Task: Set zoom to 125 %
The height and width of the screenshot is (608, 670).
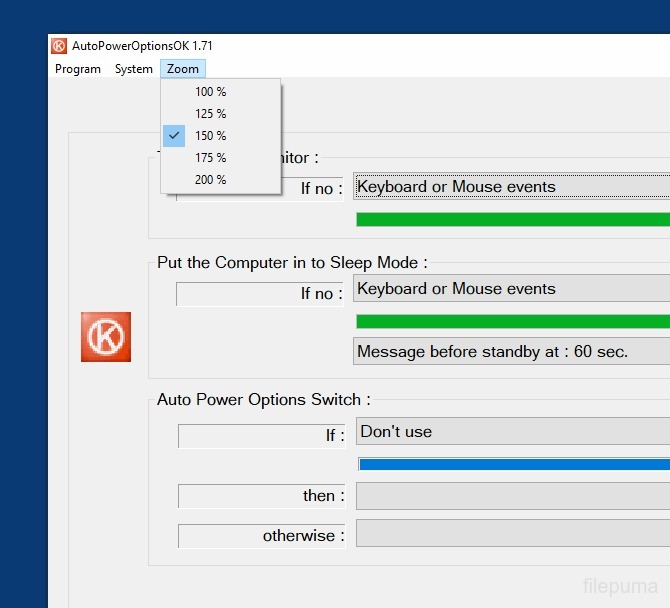Action: 211,114
